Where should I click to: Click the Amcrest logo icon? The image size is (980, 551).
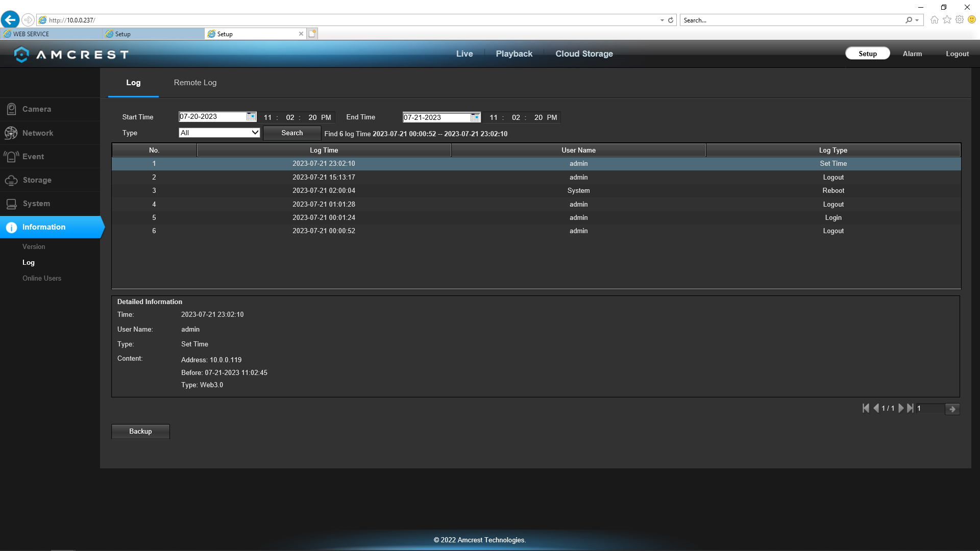[21, 54]
